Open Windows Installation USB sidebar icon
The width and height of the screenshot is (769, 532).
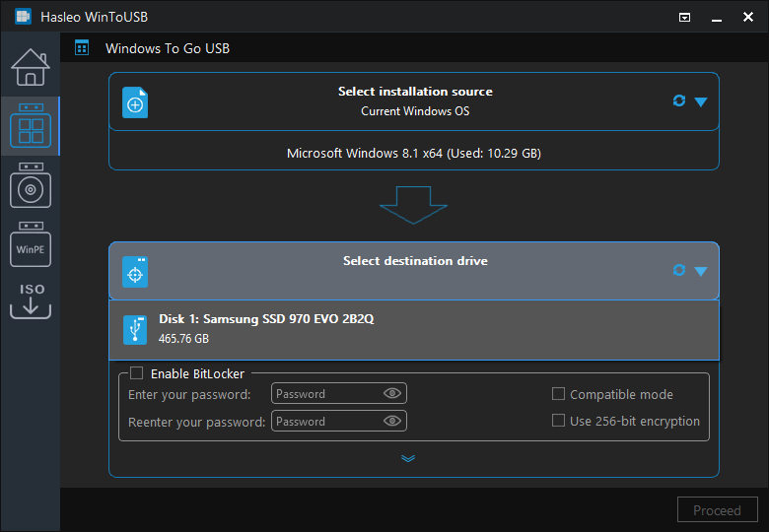[31, 185]
